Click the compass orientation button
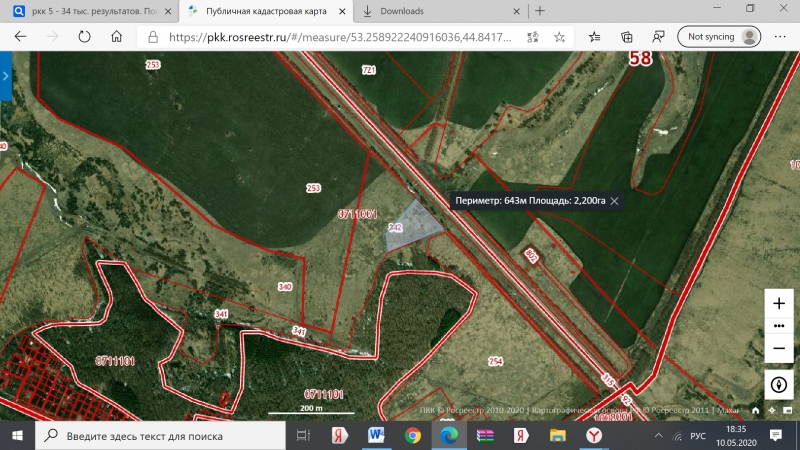Viewport: 800px width, 450px height. pos(779,384)
